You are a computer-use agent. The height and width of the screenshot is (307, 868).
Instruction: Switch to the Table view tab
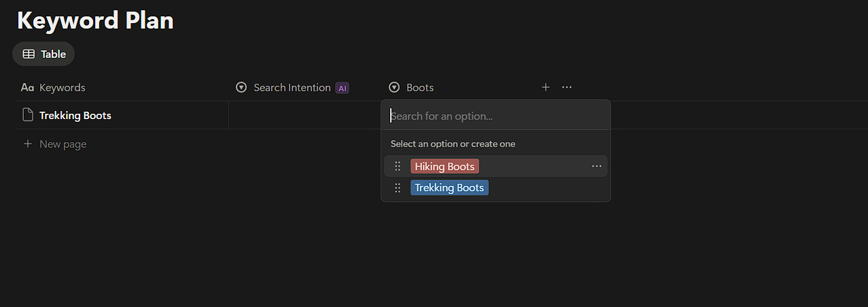coord(44,54)
